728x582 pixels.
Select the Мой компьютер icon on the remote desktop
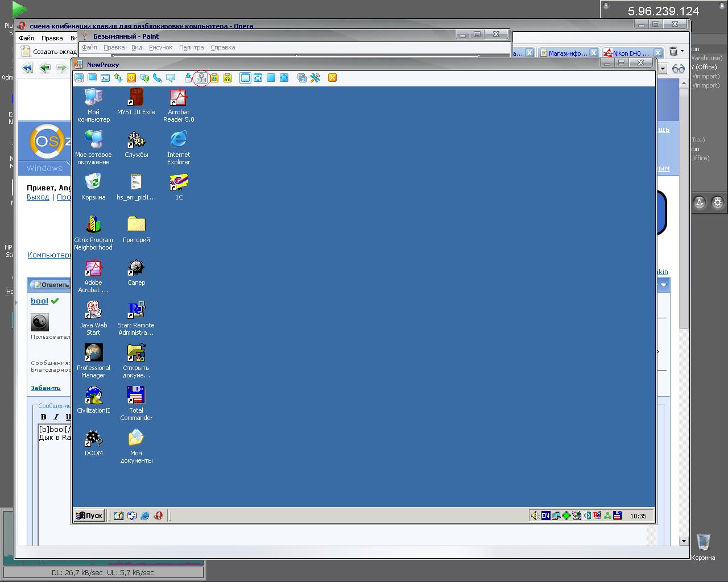pyautogui.click(x=93, y=105)
